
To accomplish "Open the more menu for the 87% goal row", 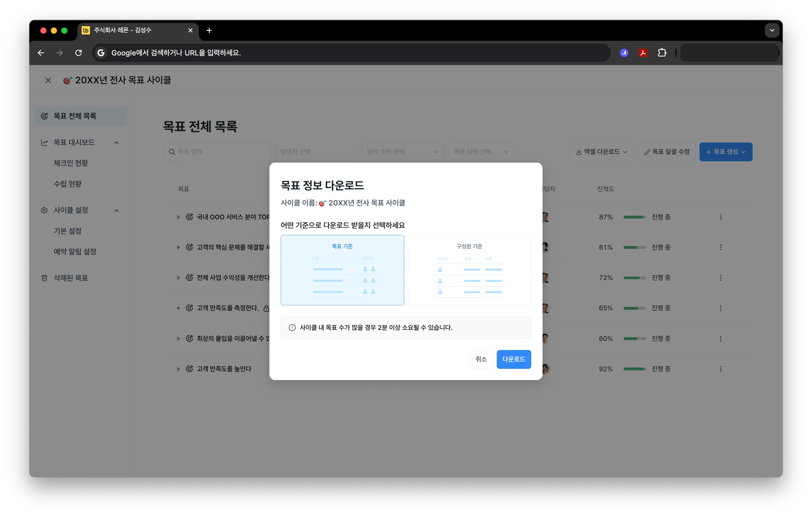I will point(721,217).
